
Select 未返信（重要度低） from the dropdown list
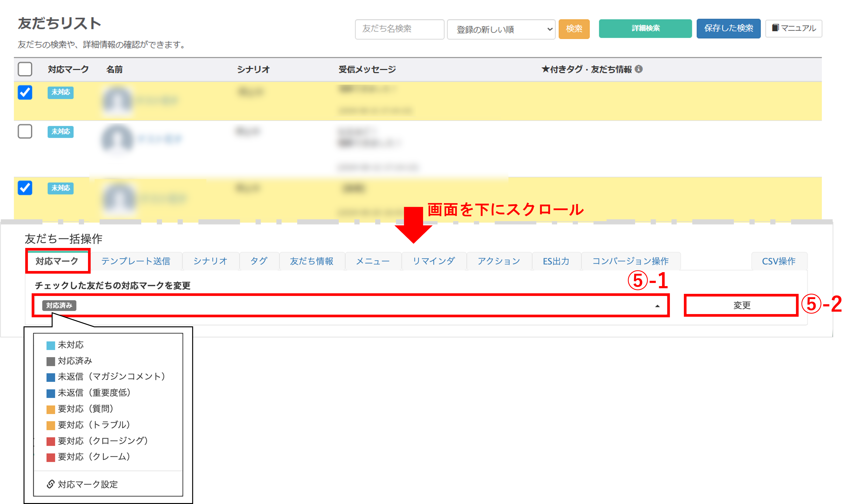94,393
